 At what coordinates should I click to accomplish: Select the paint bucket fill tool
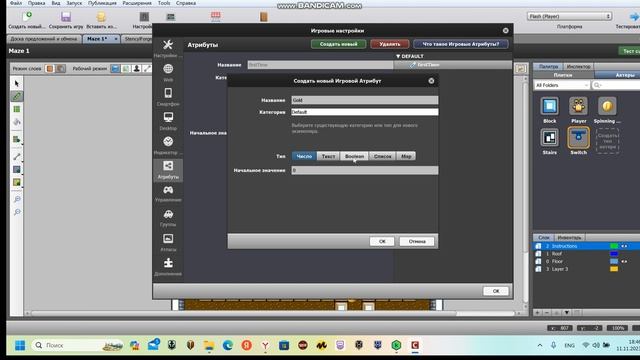pyautogui.click(x=17, y=122)
